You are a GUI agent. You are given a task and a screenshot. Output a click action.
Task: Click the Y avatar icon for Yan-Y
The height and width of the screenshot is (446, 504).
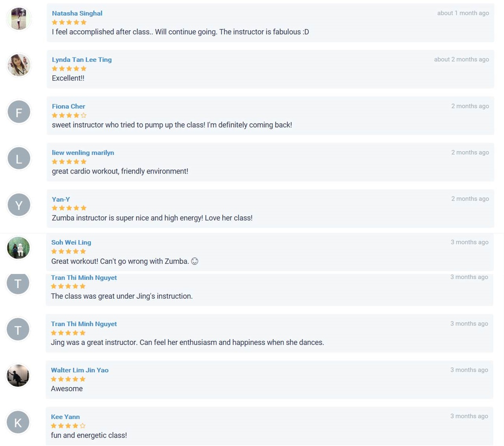click(19, 205)
